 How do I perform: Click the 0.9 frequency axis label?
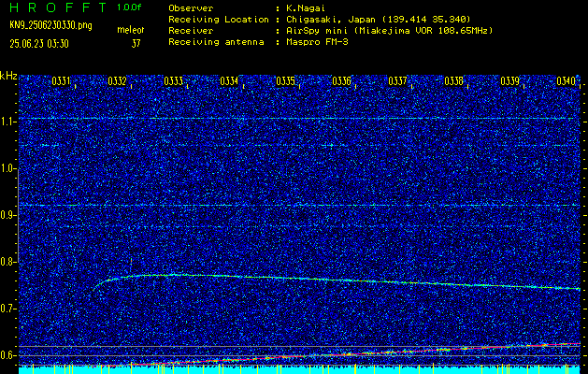pos(8,215)
